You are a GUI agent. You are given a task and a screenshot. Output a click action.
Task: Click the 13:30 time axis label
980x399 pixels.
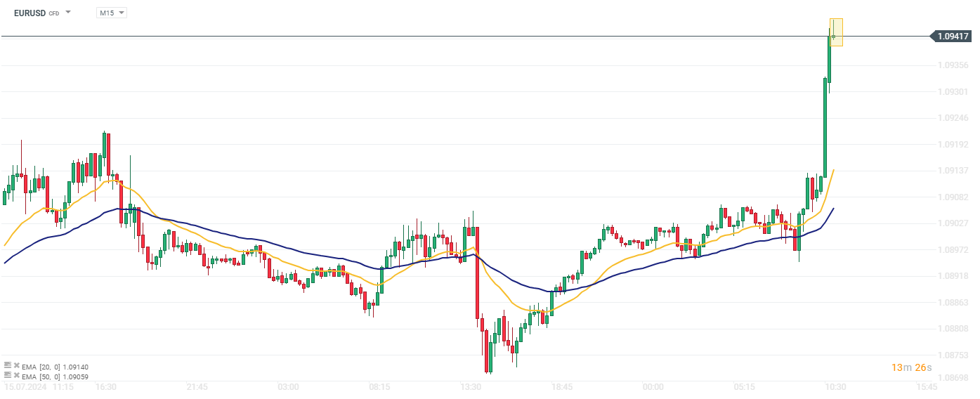pos(471,387)
